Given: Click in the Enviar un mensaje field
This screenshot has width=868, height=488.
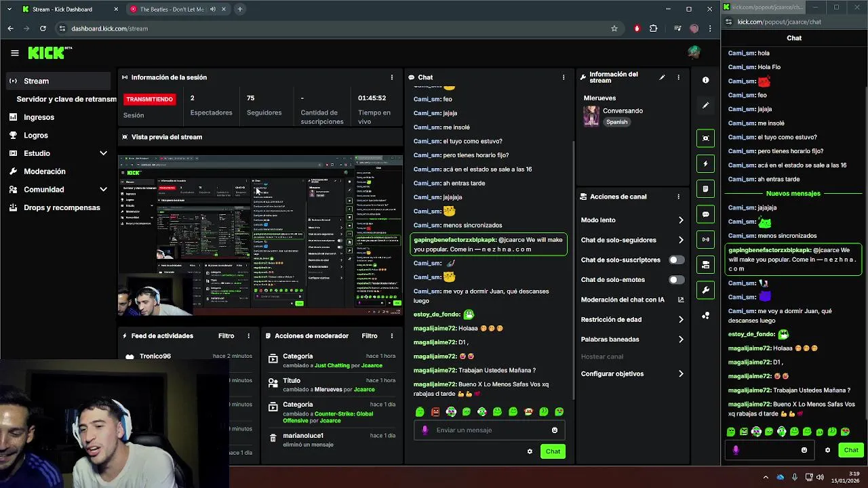Looking at the screenshot, I should [490, 430].
